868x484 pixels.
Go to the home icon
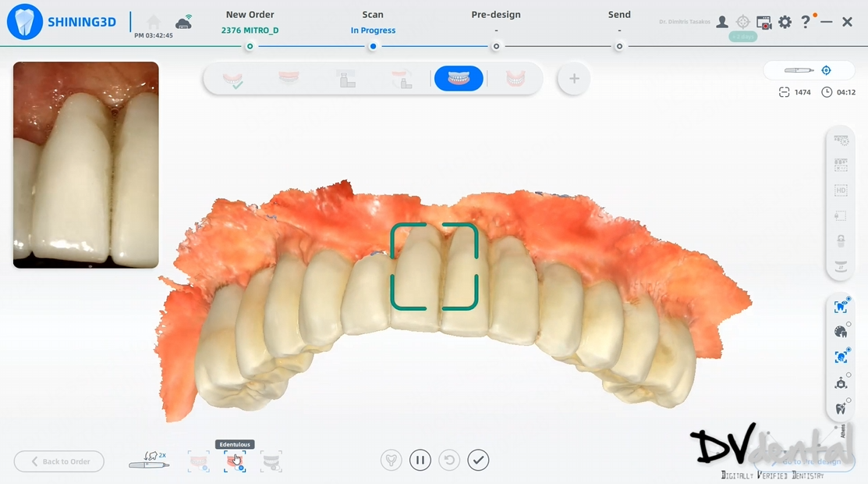pyautogui.click(x=154, y=22)
